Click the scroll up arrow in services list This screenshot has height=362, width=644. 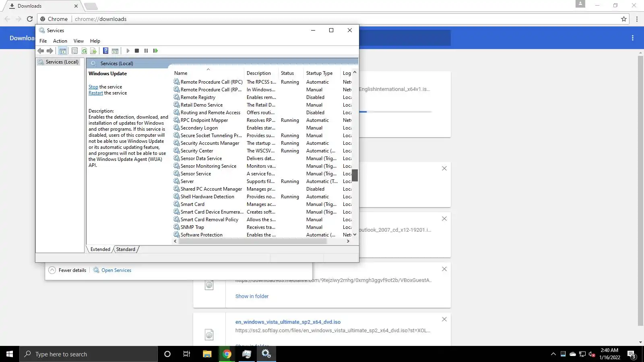[355, 72]
